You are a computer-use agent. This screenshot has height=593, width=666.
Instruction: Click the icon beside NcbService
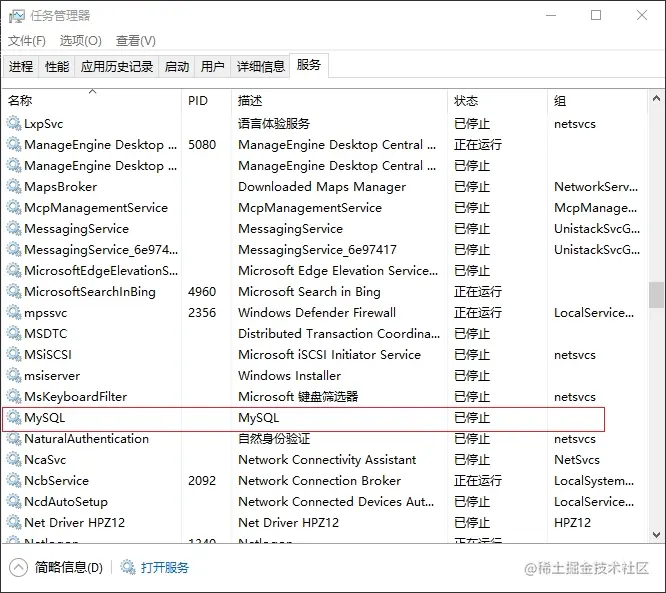(x=14, y=480)
